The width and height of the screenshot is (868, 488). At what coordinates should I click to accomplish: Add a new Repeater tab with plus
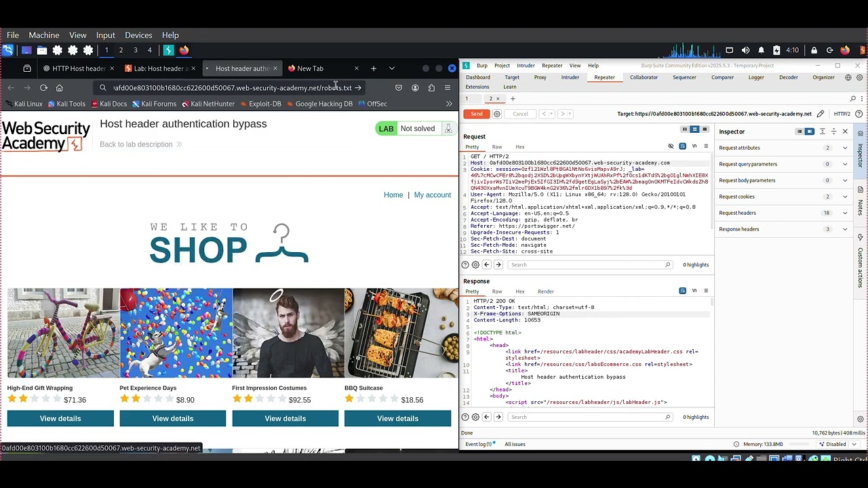pos(513,98)
